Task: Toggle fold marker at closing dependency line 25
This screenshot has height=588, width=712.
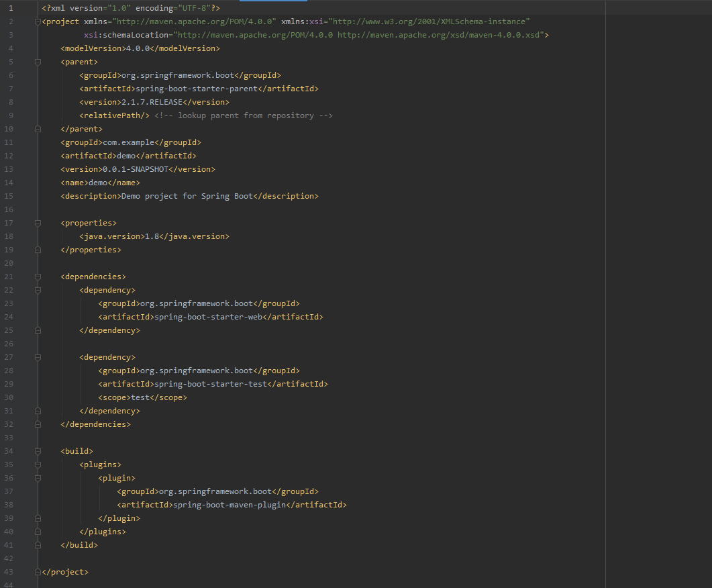Action: [x=38, y=330]
